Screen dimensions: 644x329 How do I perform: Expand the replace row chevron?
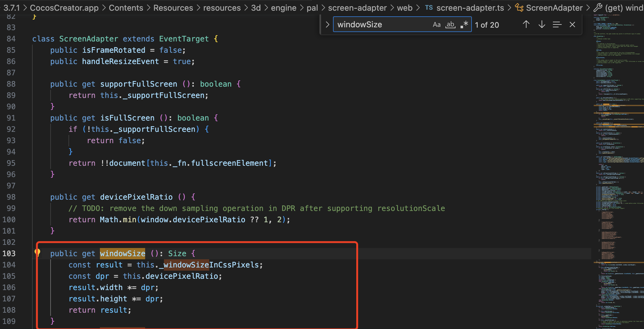[x=327, y=24]
